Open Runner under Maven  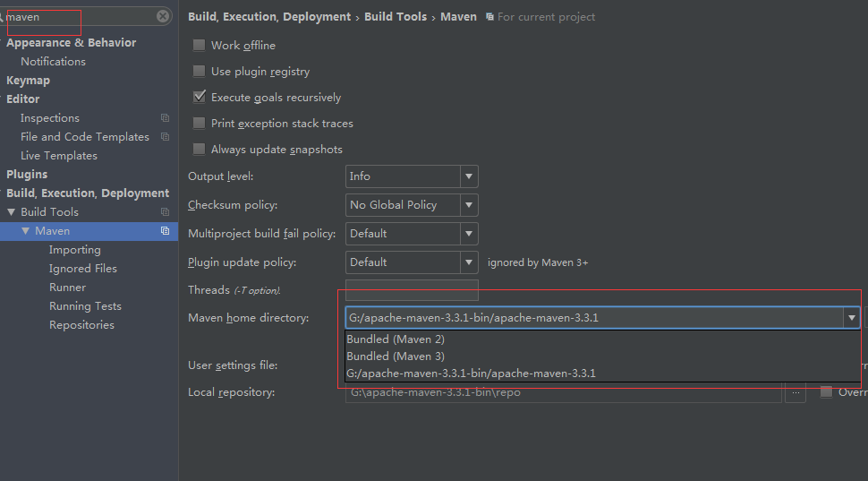67,288
